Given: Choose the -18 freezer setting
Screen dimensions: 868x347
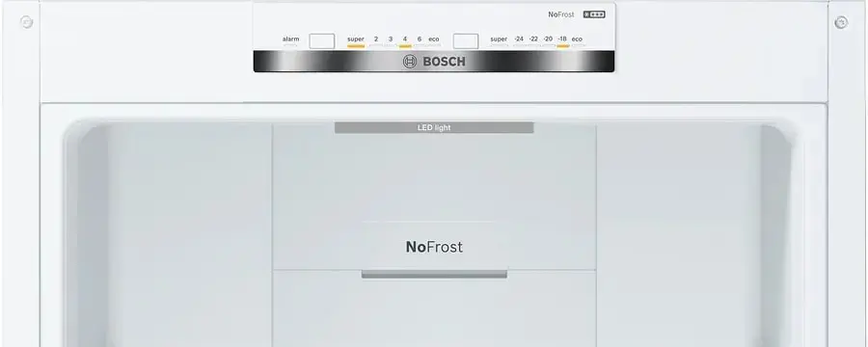Looking at the screenshot, I should (562, 40).
